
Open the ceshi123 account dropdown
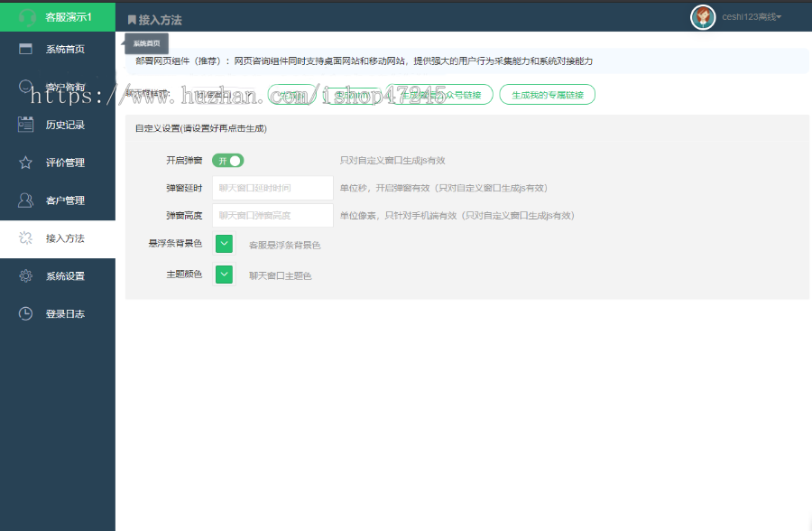pos(752,17)
